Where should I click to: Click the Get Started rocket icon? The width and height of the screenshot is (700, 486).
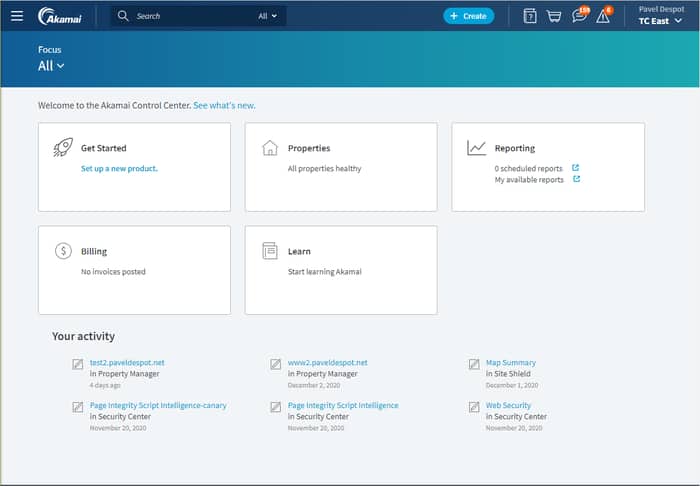tap(63, 148)
